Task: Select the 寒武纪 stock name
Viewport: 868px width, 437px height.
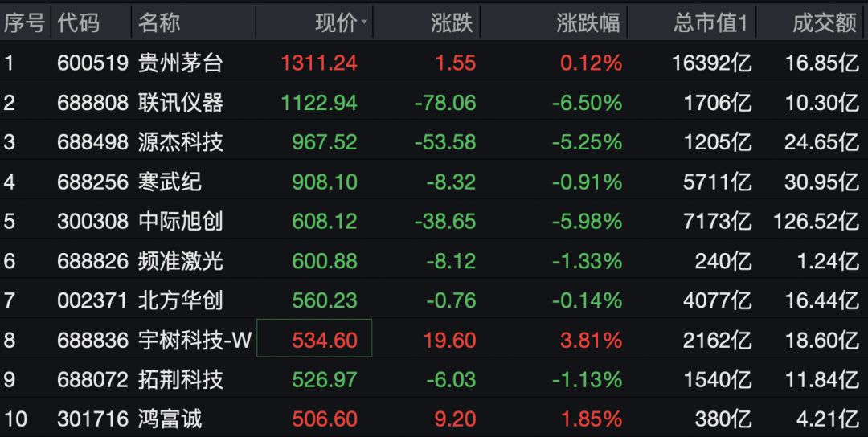Action: tap(170, 182)
